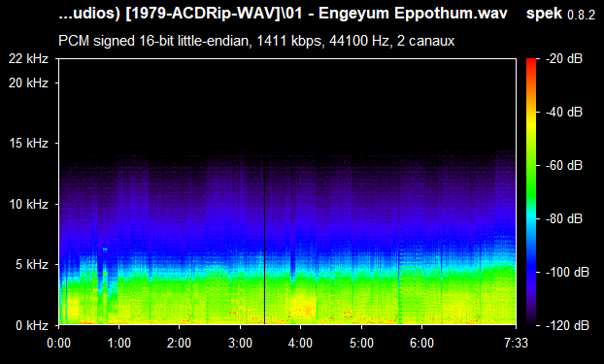Click the 1:00 time axis label
Viewport: 604px width, 364px height.
point(119,343)
